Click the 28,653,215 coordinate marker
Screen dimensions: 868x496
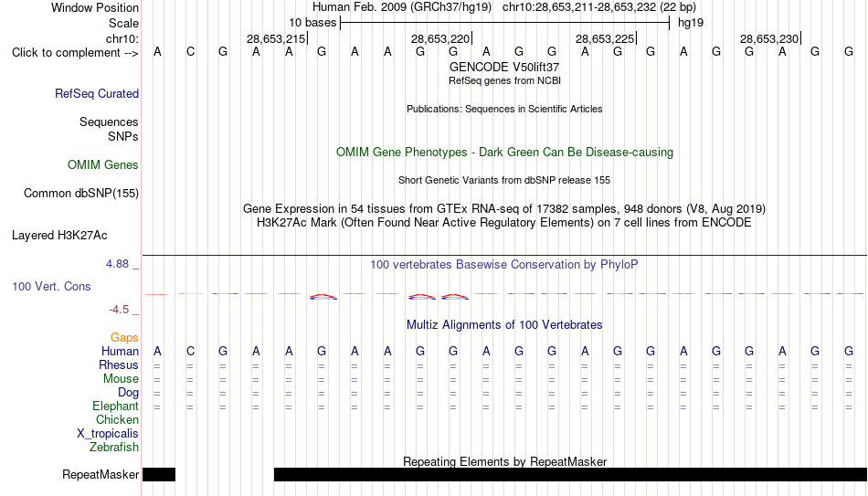(276, 38)
